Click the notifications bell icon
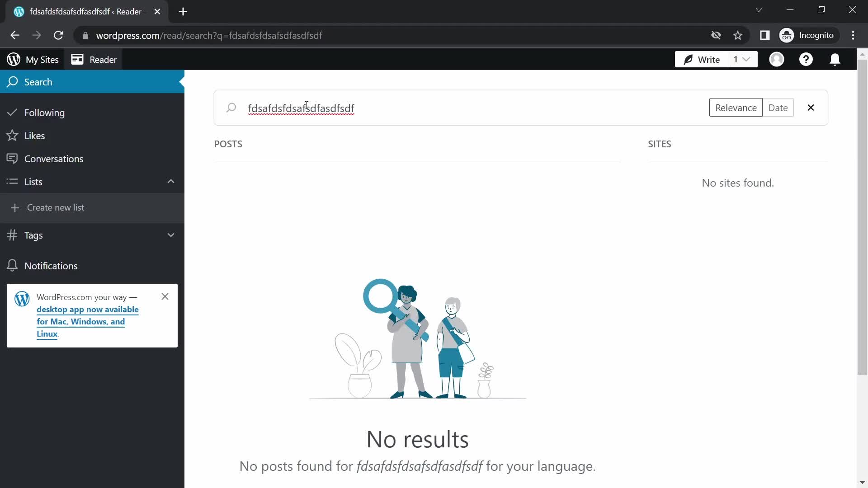 (835, 59)
